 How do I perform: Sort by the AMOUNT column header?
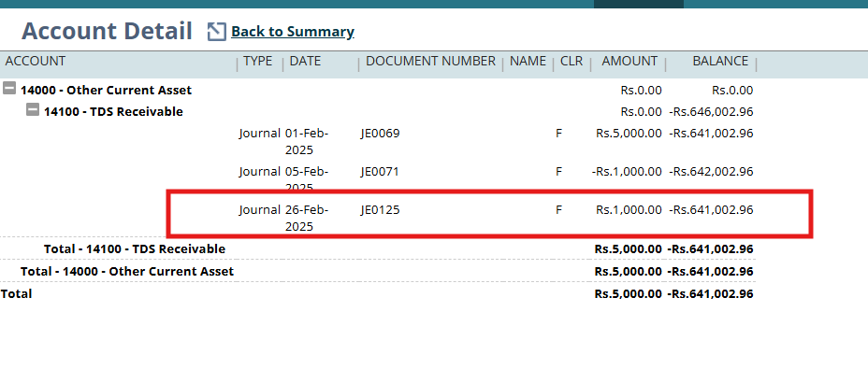(629, 62)
